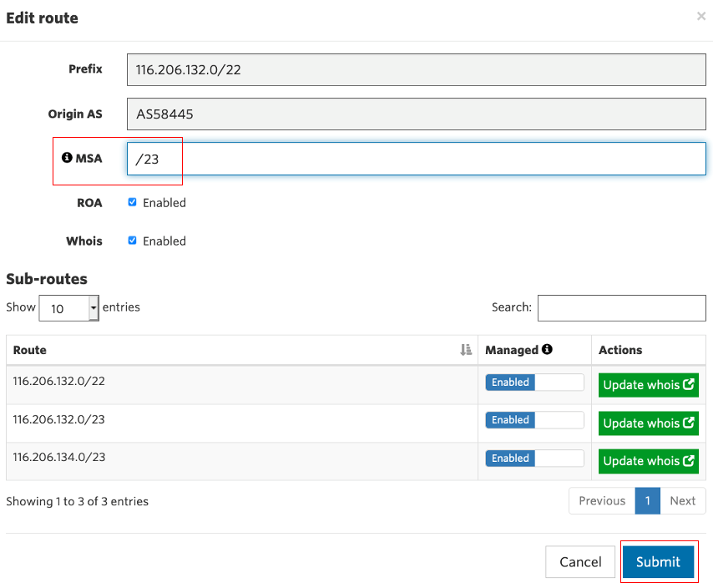Image resolution: width=713 pixels, height=588 pixels.
Task: Select route text 116.206.132.0/23 in table
Action: [58, 418]
